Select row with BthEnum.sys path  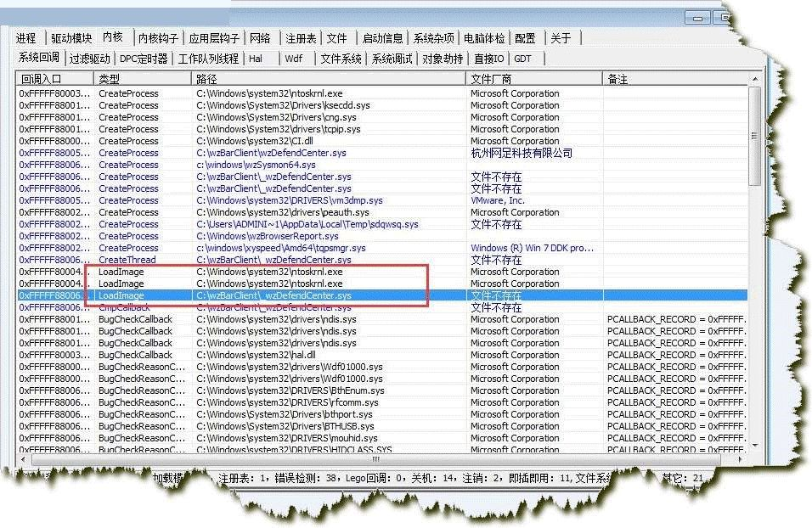(381, 390)
